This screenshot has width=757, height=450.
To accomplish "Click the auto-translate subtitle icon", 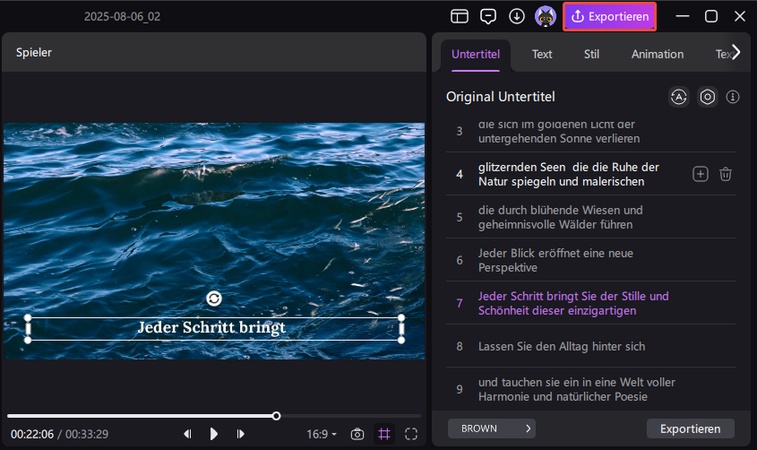I will tap(678, 97).
